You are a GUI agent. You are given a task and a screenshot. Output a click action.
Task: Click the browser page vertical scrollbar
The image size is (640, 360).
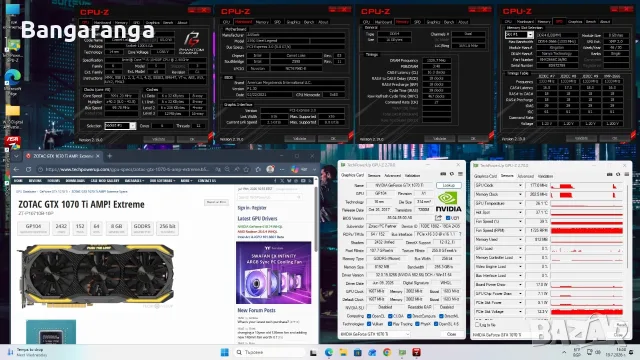[x=316, y=220]
